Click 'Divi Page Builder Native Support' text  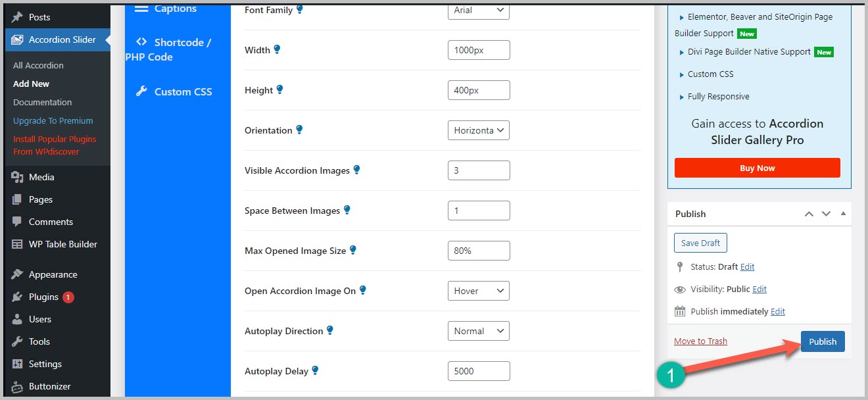tap(750, 51)
